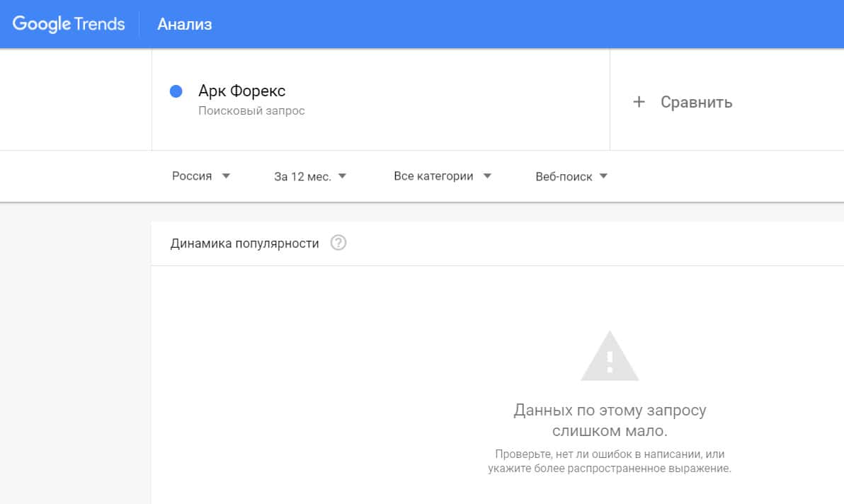Click the arrow beside За 12 мес.

coord(342,176)
